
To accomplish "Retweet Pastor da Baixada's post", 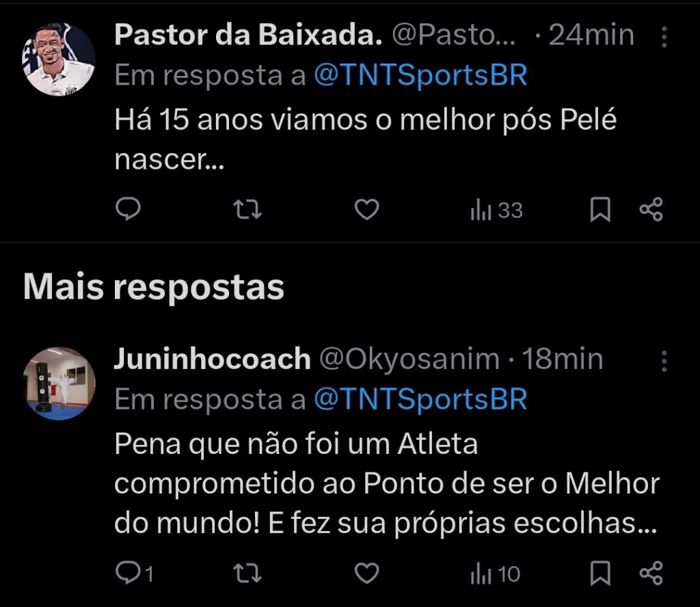I will (x=247, y=211).
